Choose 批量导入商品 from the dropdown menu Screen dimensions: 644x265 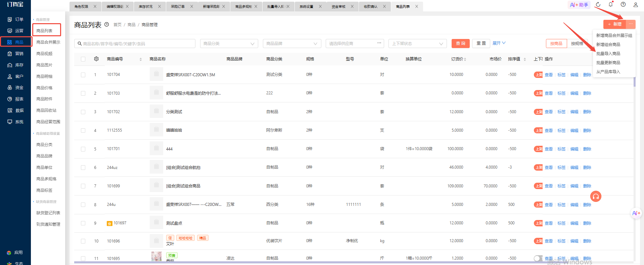point(608,54)
